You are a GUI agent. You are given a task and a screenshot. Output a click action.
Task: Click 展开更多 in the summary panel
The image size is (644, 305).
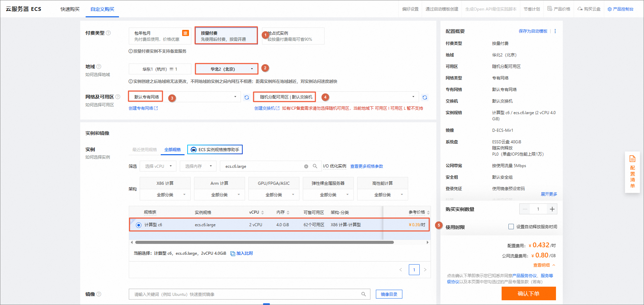point(549,194)
